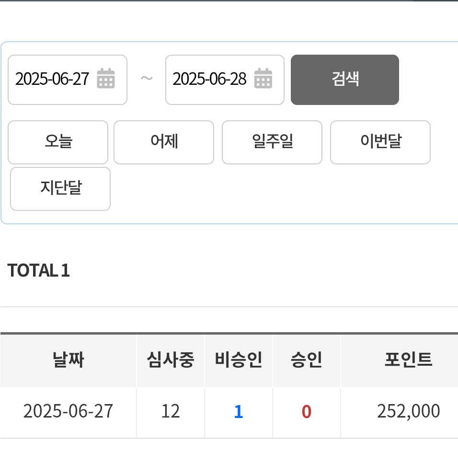Select the 지난달 (last month) filter
This screenshot has height=476, width=458.
[60, 189]
